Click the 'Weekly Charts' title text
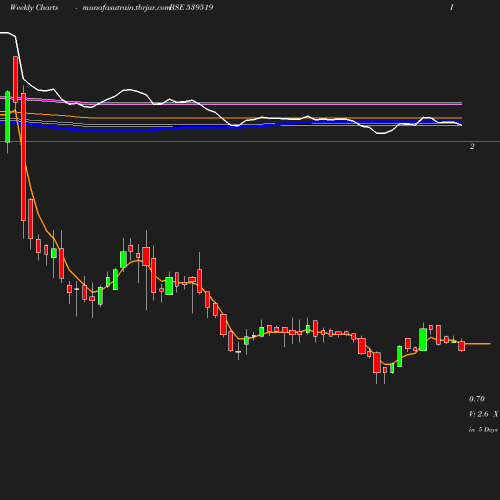Image resolution: width=500 pixels, height=500 pixels. click(34, 8)
